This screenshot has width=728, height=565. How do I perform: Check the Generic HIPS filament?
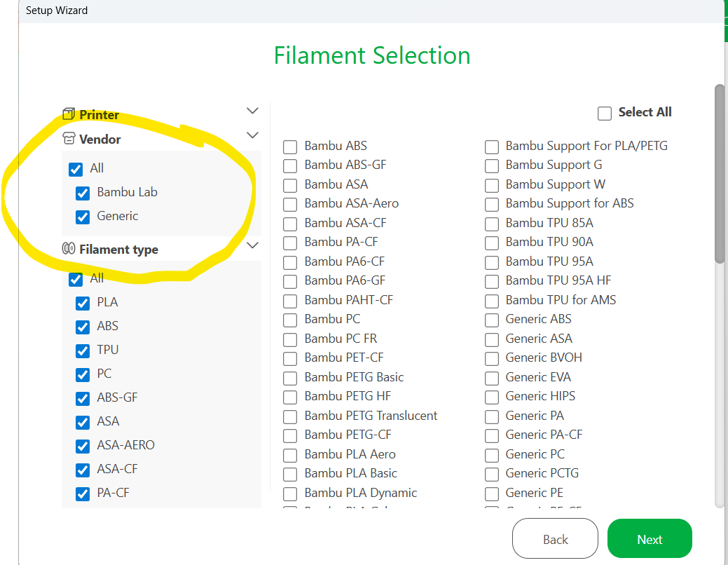[492, 397]
